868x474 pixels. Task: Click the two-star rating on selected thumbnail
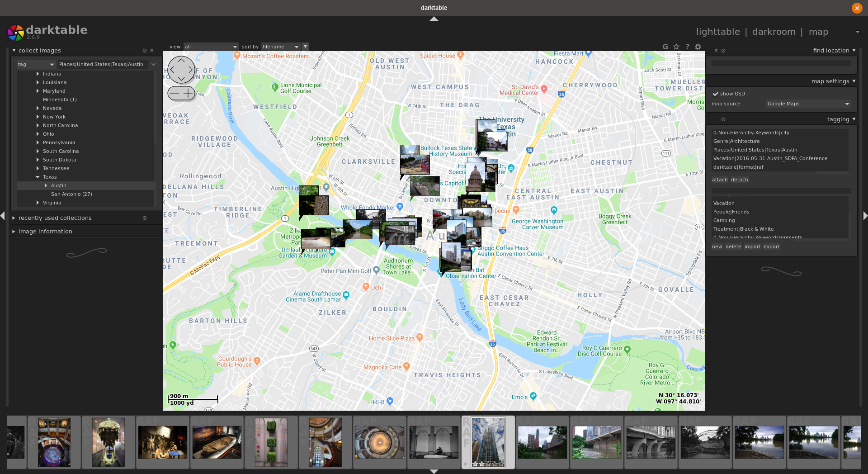pos(481,464)
